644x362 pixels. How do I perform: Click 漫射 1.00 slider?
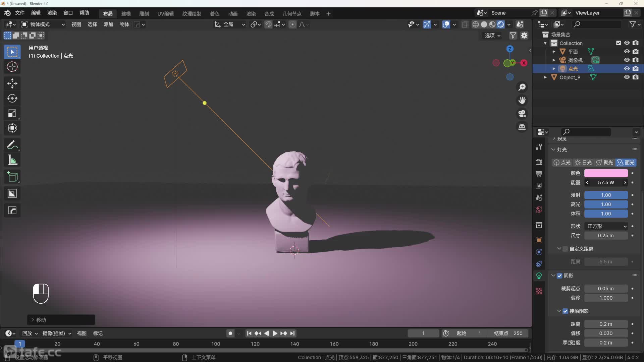point(606,195)
